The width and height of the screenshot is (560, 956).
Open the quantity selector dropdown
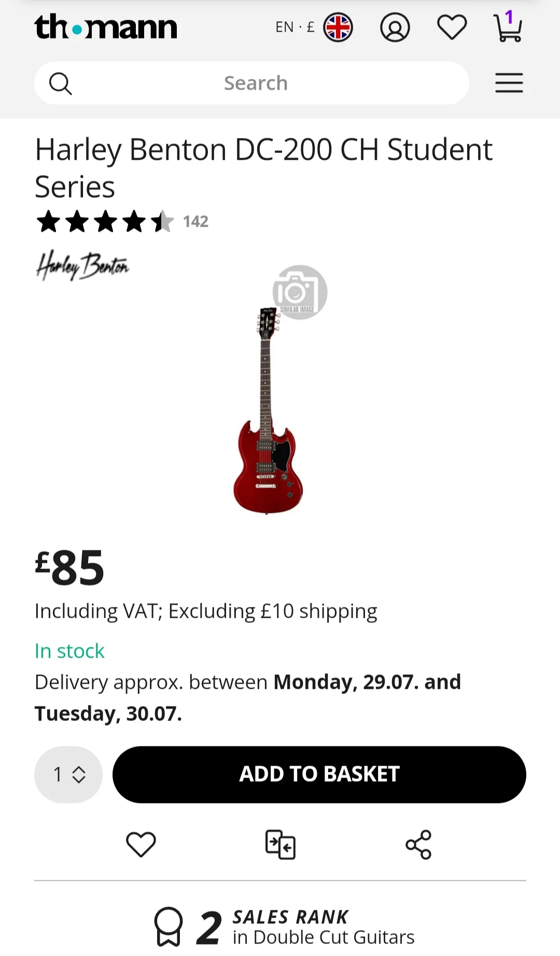tap(68, 774)
